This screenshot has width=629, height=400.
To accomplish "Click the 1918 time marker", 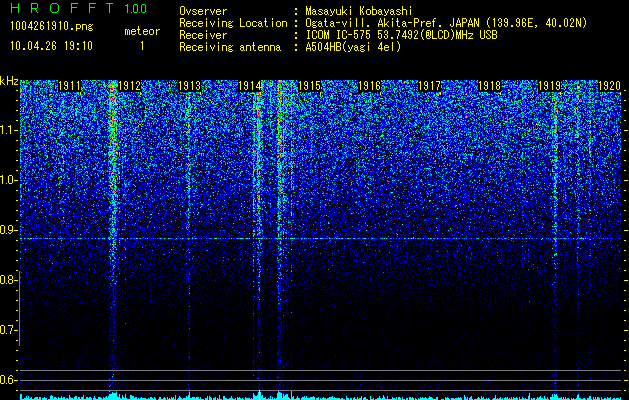I will [489, 86].
